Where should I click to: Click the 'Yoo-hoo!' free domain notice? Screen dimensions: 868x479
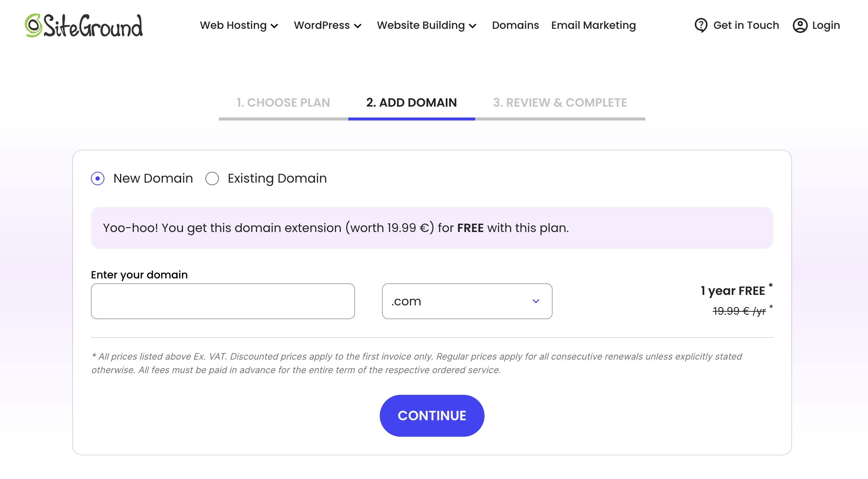(x=432, y=228)
